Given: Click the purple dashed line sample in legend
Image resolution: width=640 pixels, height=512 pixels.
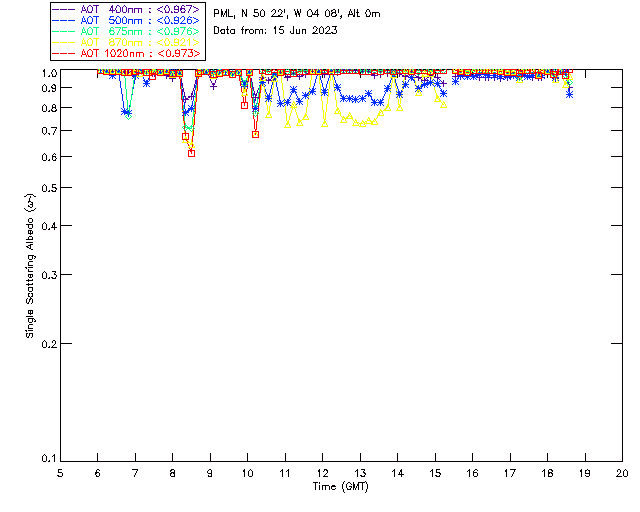Looking at the screenshot, I should click(64, 9).
